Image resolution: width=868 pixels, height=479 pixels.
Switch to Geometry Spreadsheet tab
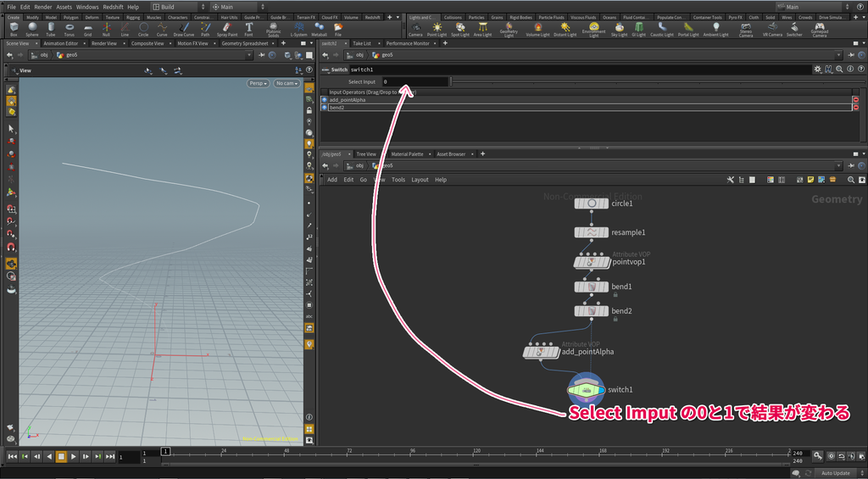(x=244, y=43)
